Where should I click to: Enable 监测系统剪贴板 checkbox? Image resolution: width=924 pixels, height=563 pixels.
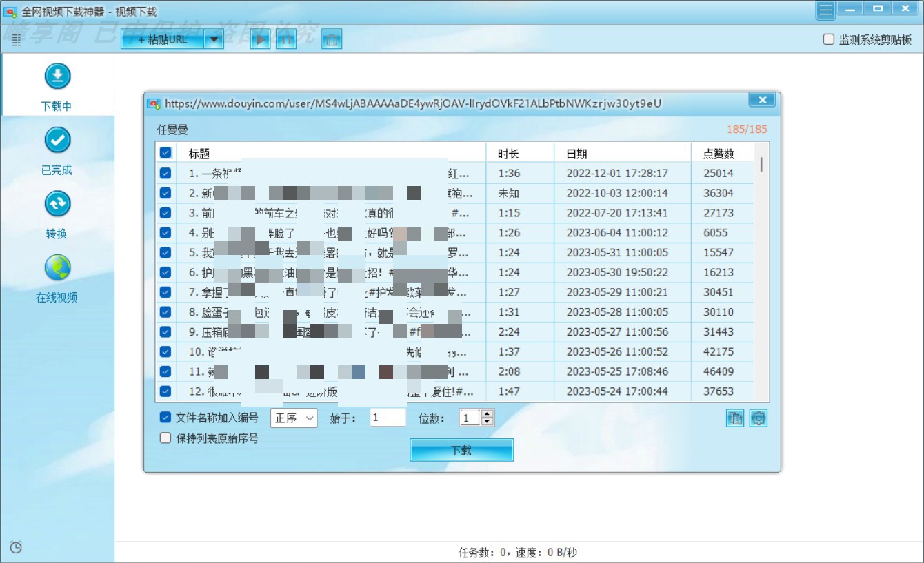829,40
